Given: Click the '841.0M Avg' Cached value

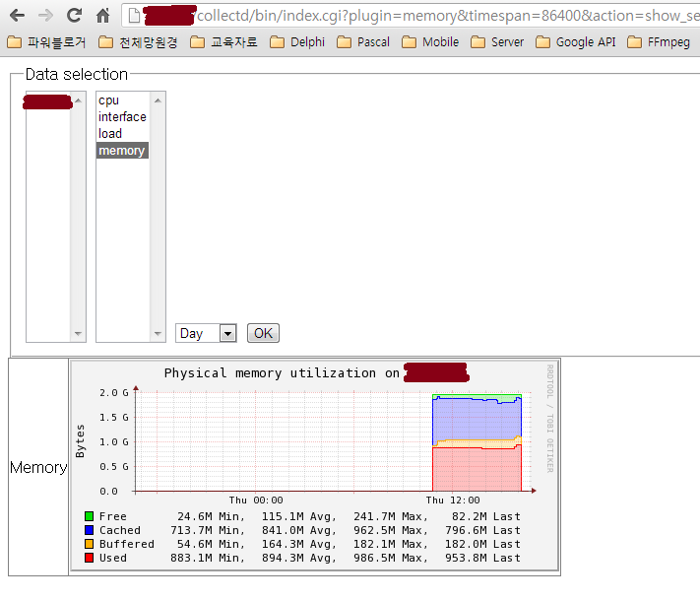Looking at the screenshot, I should pyautogui.click(x=298, y=530).
